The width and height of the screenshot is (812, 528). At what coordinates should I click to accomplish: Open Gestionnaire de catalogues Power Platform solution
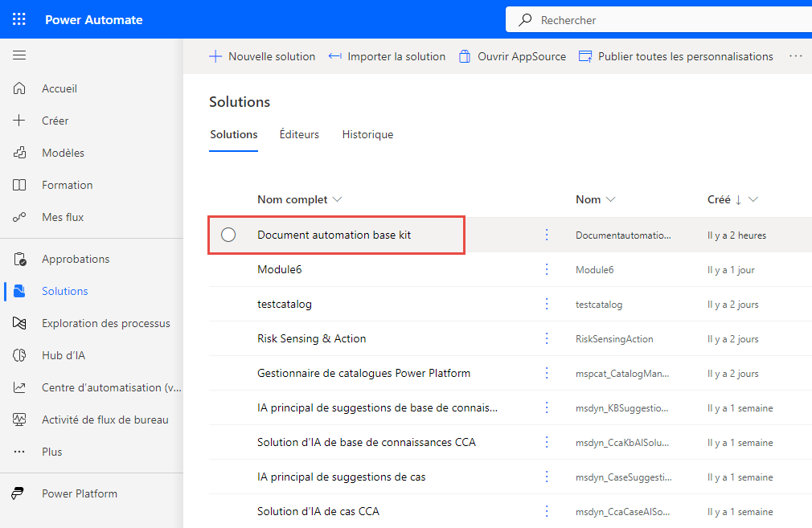364,373
